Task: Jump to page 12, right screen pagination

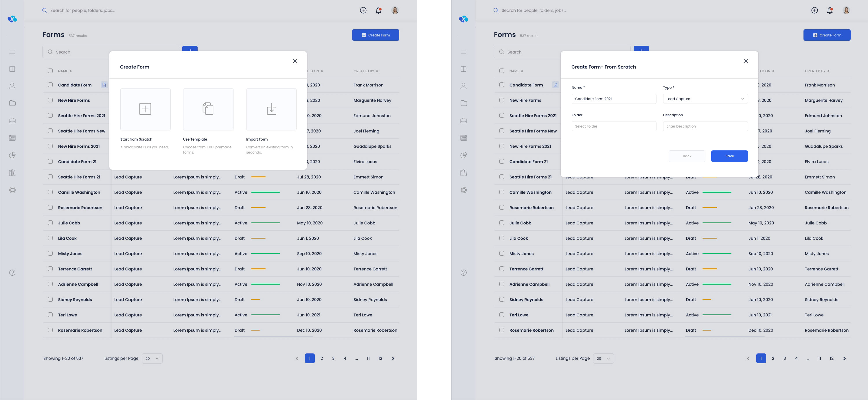Action: point(832,358)
